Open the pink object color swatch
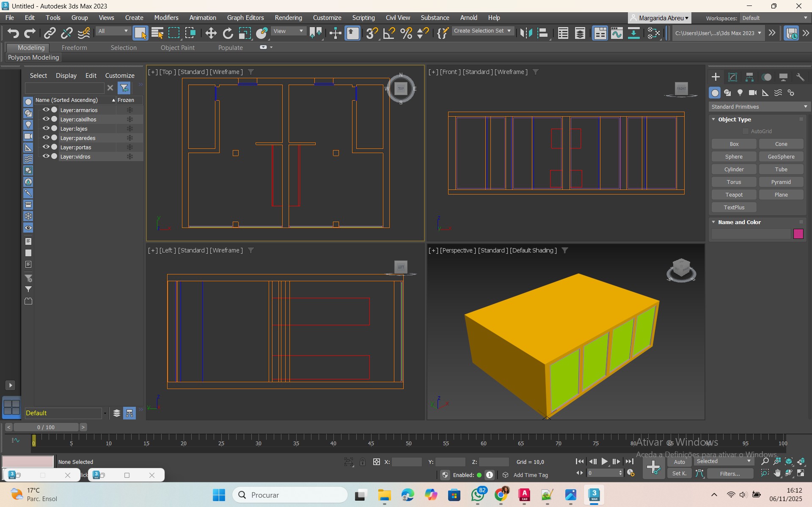The height and width of the screenshot is (507, 812). coord(798,234)
